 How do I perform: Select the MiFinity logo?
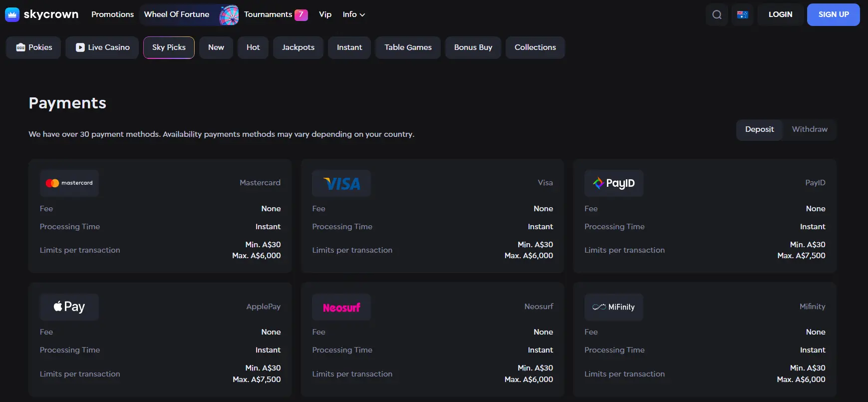[613, 307]
